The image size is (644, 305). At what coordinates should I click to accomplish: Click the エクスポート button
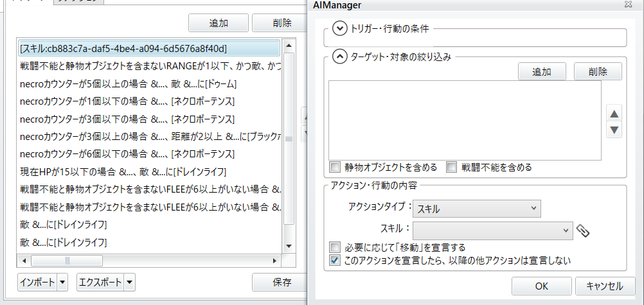(100, 282)
